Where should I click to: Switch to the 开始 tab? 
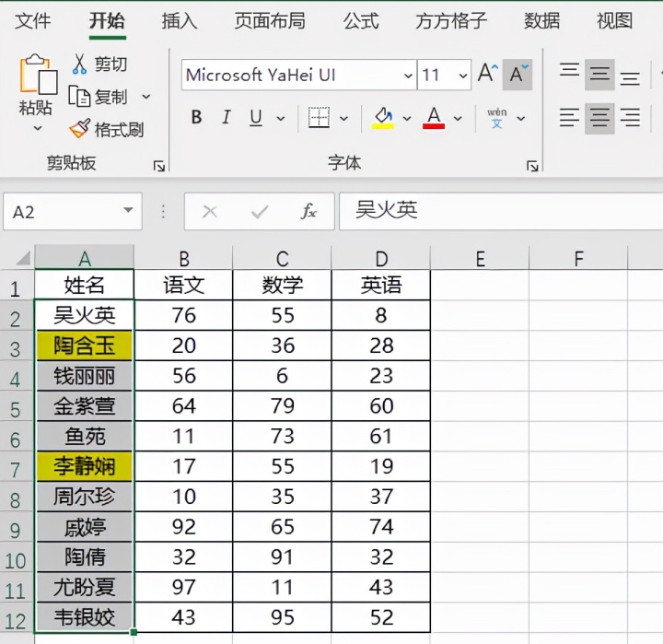pyautogui.click(x=107, y=21)
